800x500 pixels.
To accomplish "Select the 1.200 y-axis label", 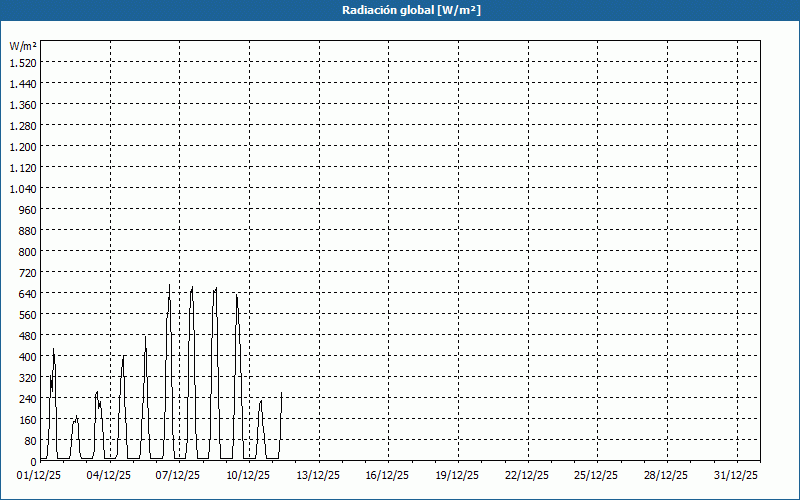I will tap(23, 146).
